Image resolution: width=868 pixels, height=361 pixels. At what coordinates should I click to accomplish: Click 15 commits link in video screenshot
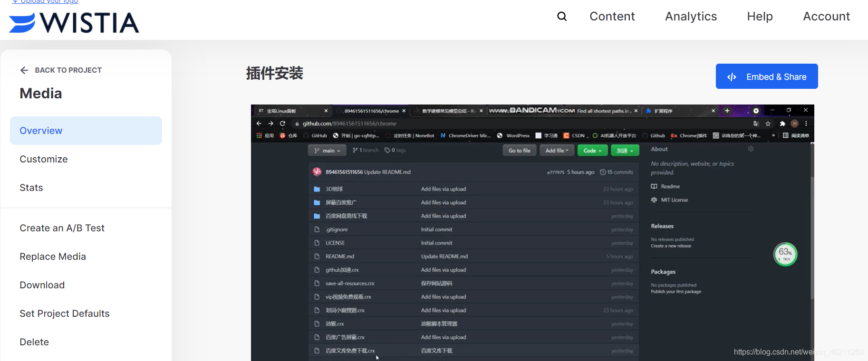(x=617, y=172)
